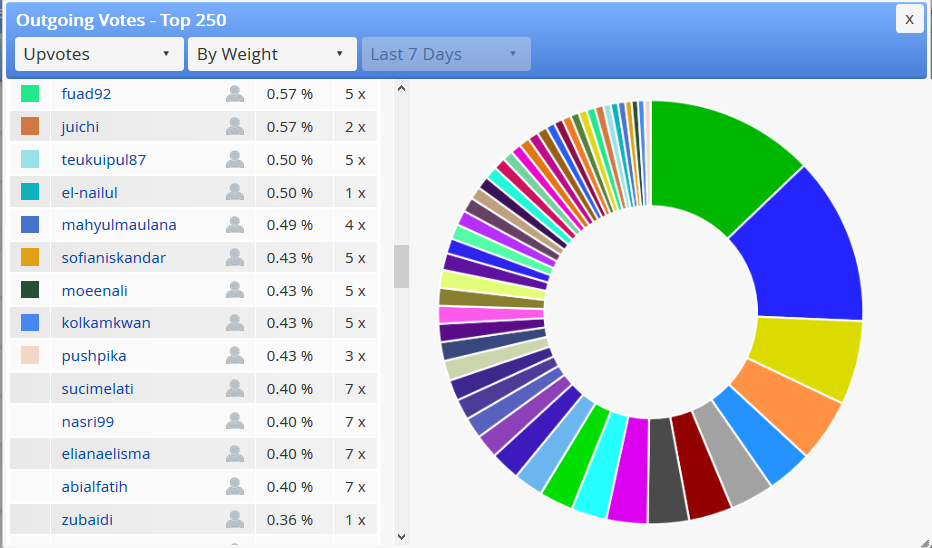Follow the sofianiskandar username link
Image resolution: width=932 pixels, height=548 pixels.
point(114,257)
